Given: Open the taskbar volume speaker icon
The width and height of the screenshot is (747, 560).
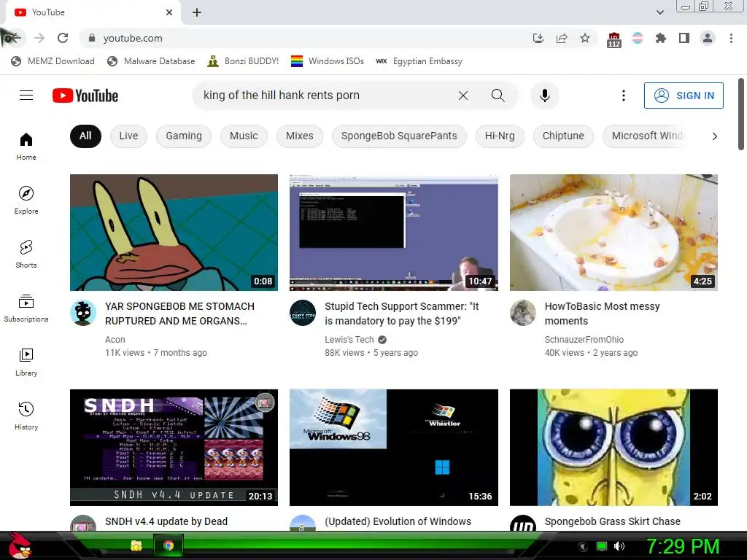Looking at the screenshot, I should tap(619, 547).
